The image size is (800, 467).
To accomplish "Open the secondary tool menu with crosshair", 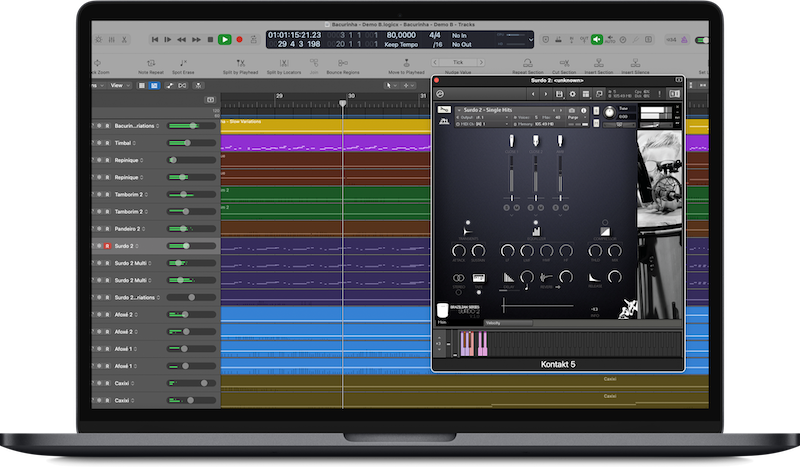I will coord(409,85).
